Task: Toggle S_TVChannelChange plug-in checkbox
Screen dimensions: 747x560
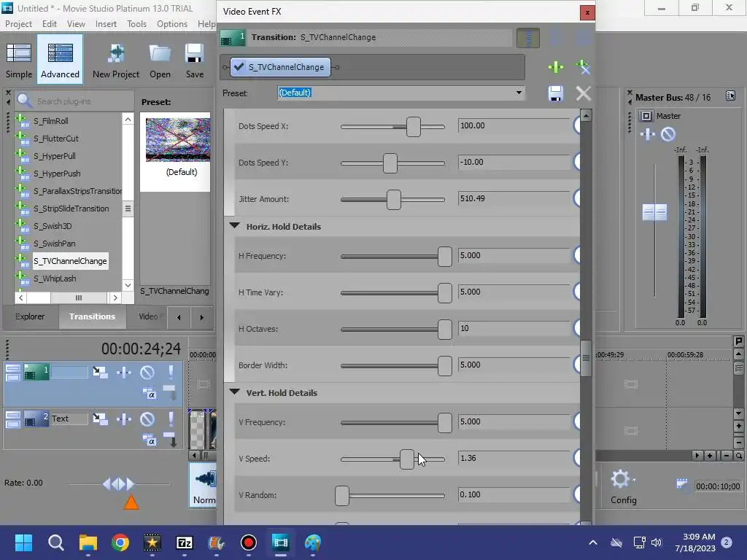Action: click(x=239, y=67)
